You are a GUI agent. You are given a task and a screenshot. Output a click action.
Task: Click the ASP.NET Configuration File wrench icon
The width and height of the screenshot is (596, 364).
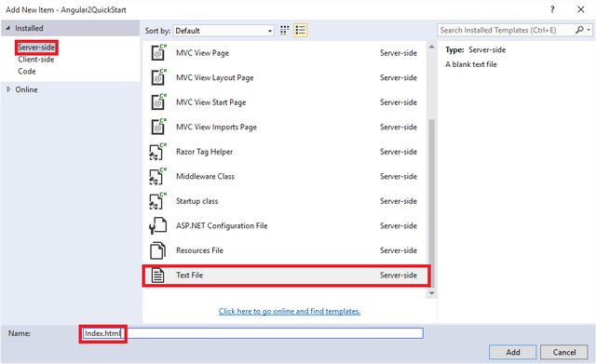tap(157, 225)
